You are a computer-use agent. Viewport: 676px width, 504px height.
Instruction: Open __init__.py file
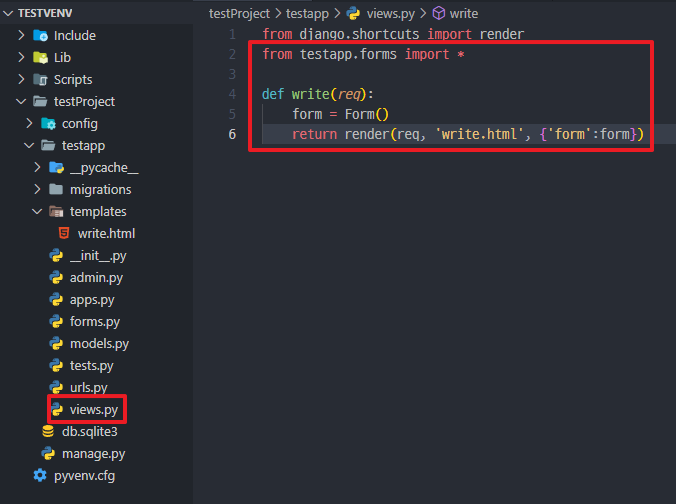pos(98,256)
